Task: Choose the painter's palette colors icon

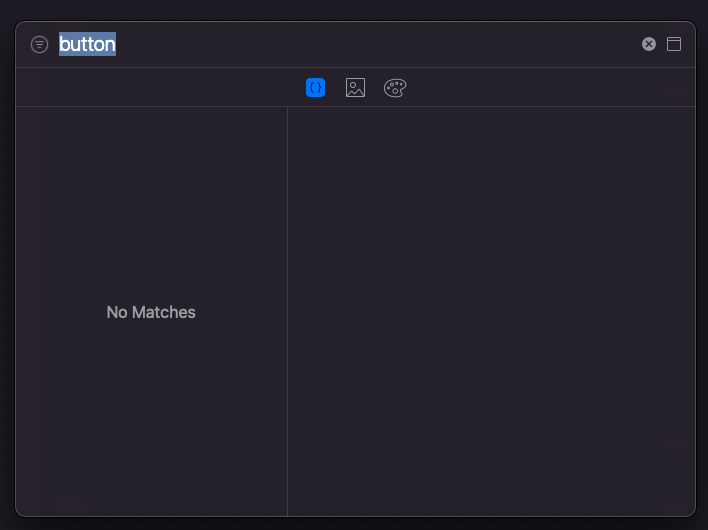Action: coord(395,88)
